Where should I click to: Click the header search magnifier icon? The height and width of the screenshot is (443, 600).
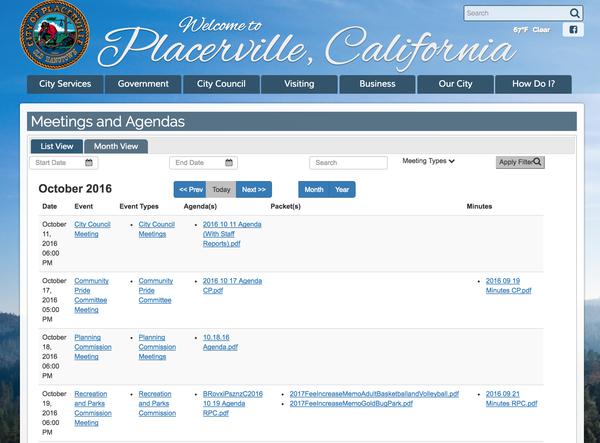(x=574, y=13)
